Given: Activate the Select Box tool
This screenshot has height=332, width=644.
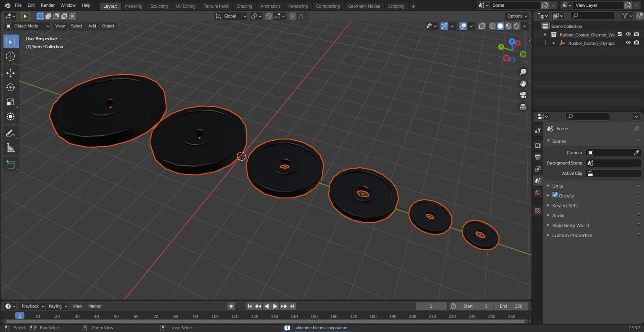Looking at the screenshot, I should pyautogui.click(x=11, y=42).
